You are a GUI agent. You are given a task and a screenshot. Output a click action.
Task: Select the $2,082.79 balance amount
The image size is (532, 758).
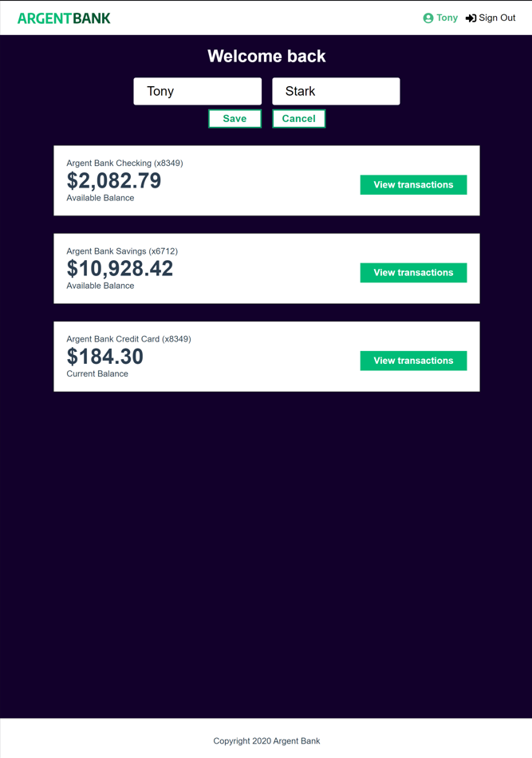tap(114, 181)
